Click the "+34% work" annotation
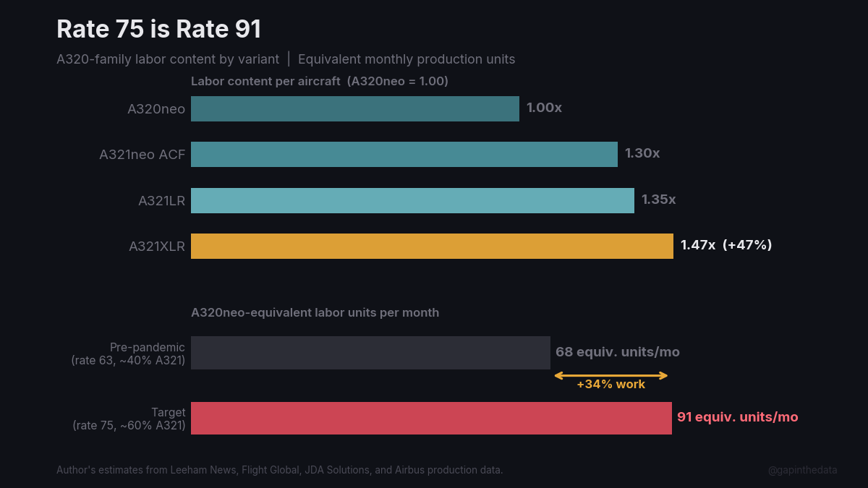Viewport: 868px width, 488px height. pos(610,385)
